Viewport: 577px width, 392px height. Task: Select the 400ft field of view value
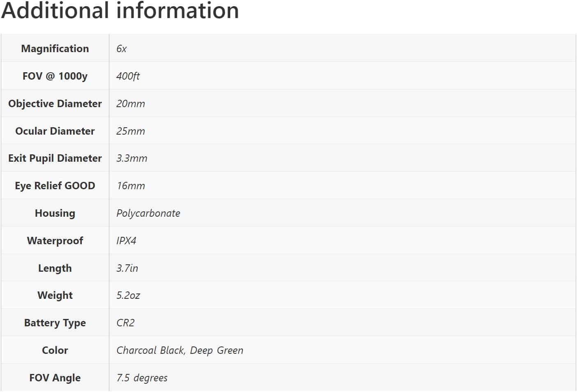(x=128, y=76)
